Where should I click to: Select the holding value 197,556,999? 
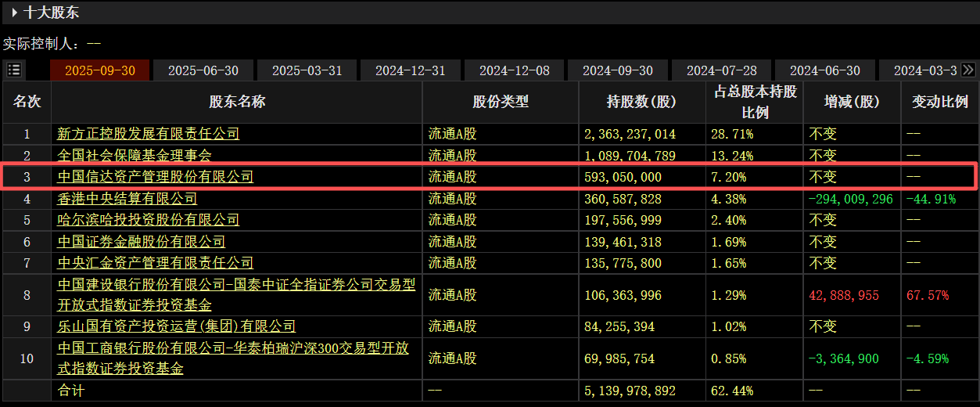[x=623, y=220]
